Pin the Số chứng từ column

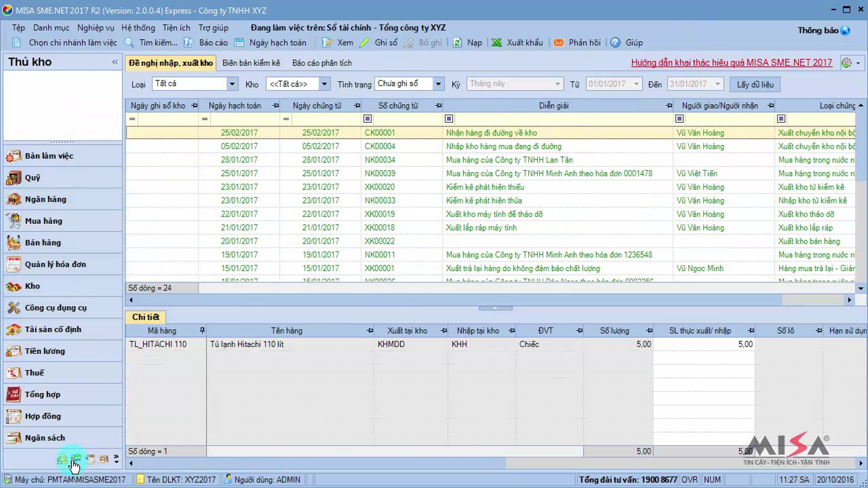pos(439,106)
